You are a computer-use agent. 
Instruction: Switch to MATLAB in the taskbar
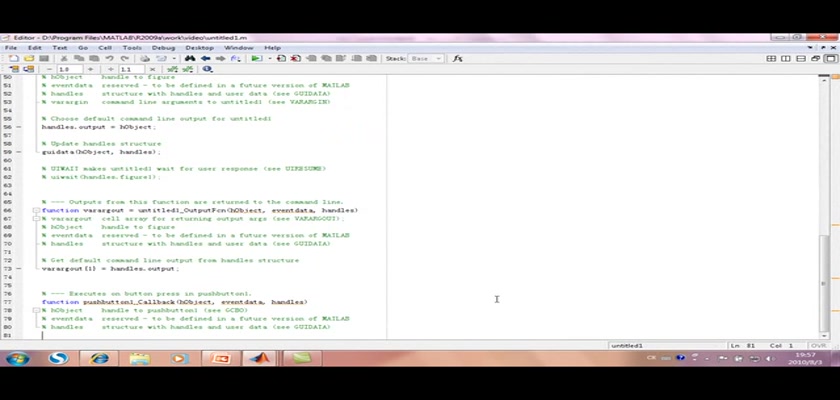[260, 358]
